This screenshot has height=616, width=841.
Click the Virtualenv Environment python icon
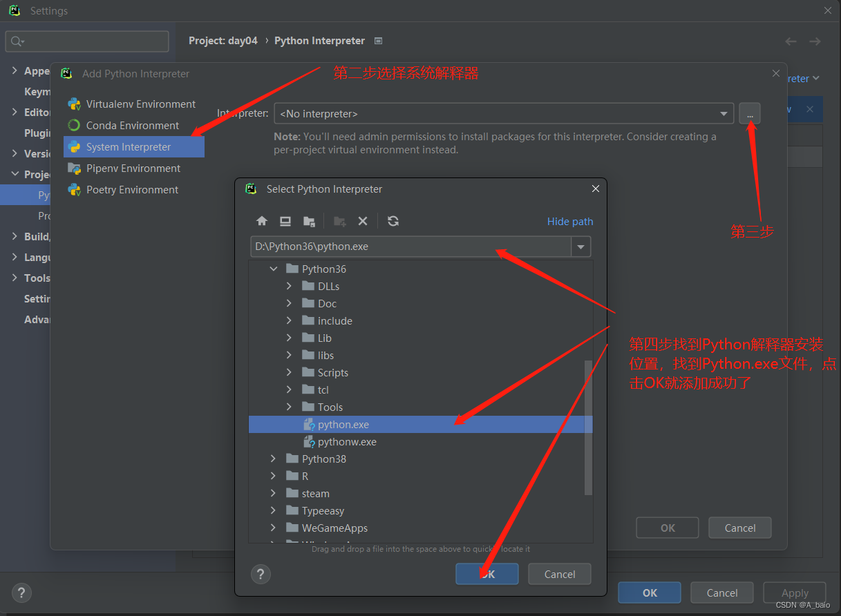tap(74, 104)
